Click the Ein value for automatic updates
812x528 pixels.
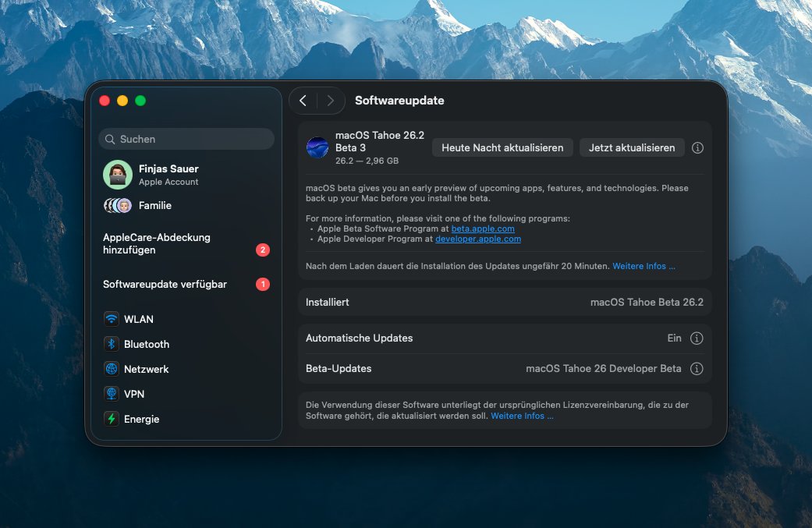[674, 338]
